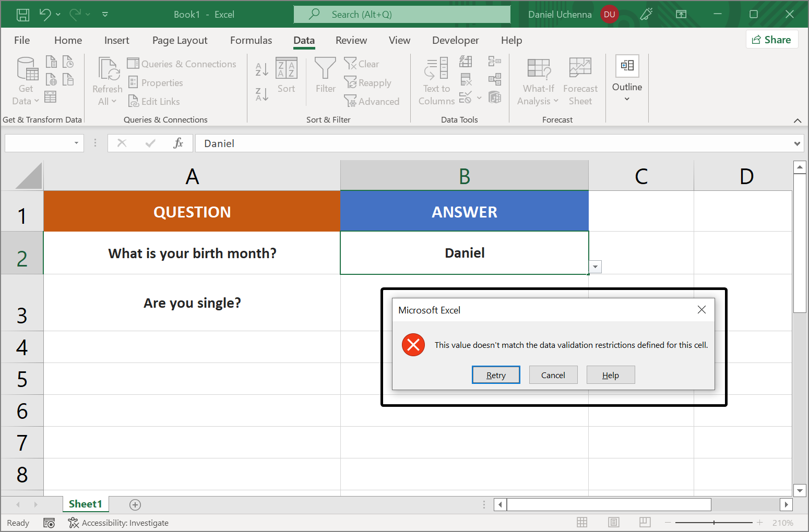Screen dimensions: 809x532
Task: Click the Share button
Action: point(772,39)
